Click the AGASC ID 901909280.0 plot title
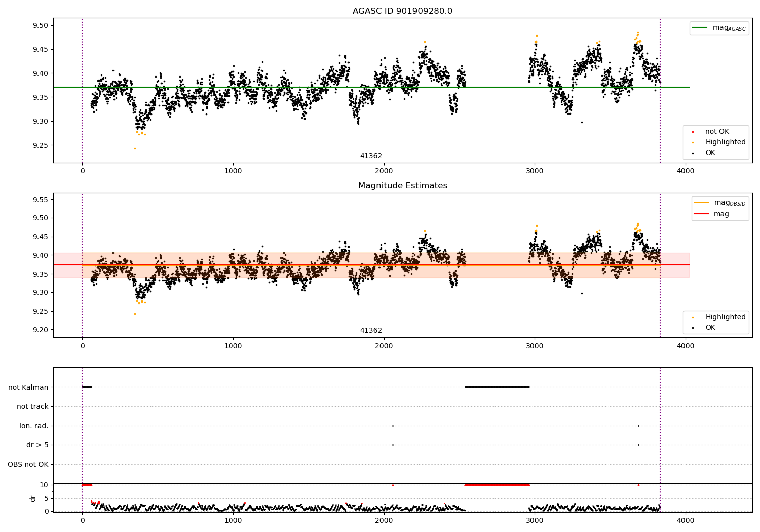The height and width of the screenshot is (532, 760). 402,11
